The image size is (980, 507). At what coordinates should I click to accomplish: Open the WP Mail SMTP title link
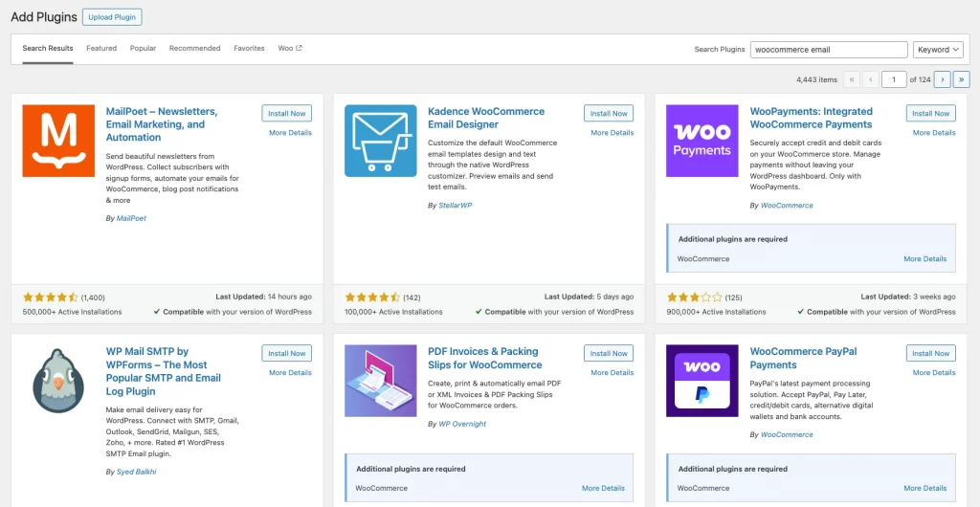pos(163,371)
